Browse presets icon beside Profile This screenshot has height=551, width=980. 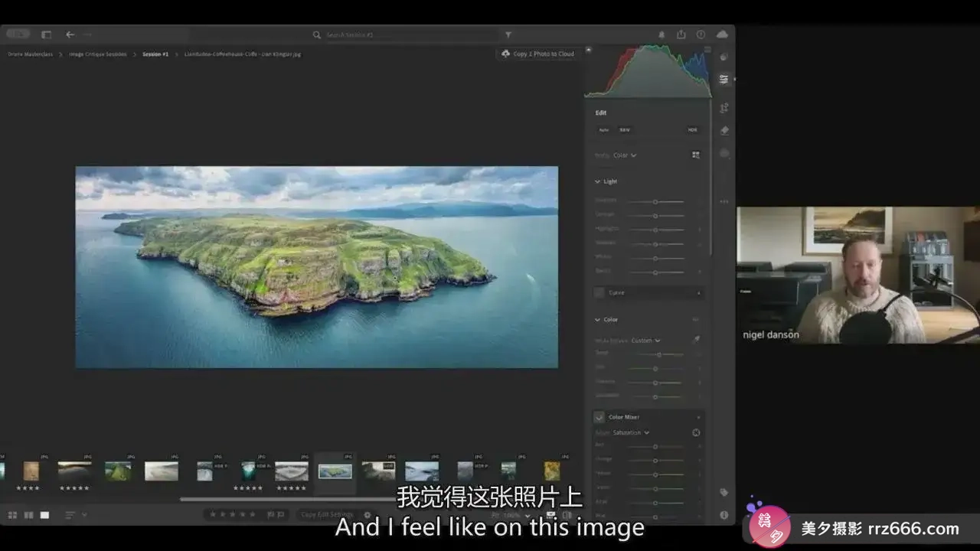coord(696,155)
